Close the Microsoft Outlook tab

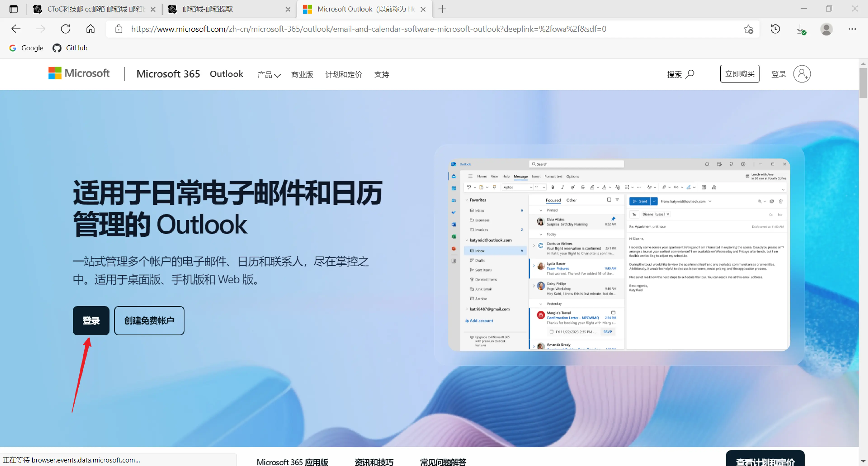[423, 10]
